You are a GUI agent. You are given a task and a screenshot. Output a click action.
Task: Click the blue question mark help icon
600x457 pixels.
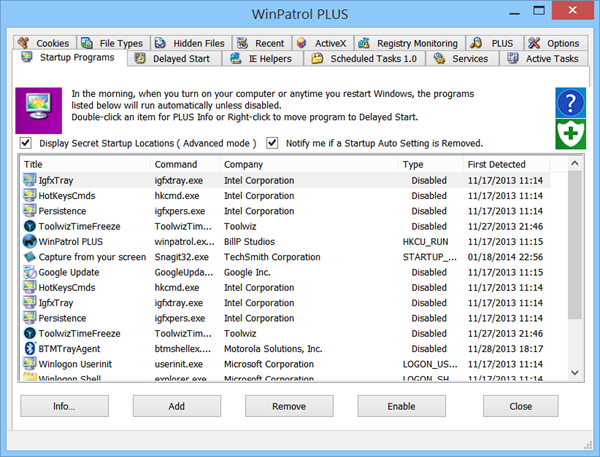pyautogui.click(x=570, y=103)
